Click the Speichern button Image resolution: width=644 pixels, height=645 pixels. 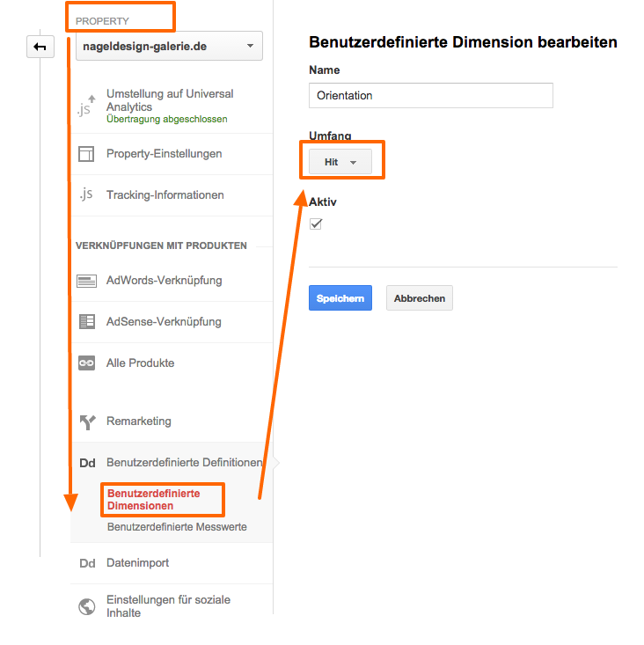340,298
